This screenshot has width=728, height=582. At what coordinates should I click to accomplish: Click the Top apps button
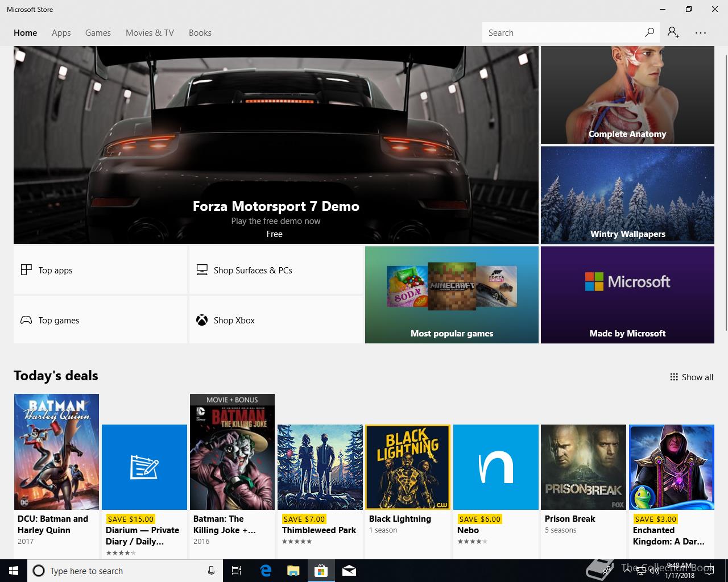(x=100, y=270)
